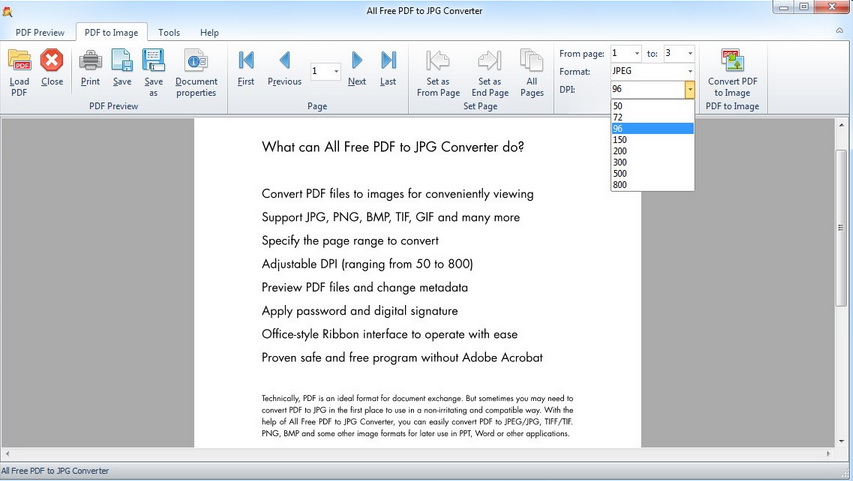Open the From page dropdown

(x=637, y=53)
